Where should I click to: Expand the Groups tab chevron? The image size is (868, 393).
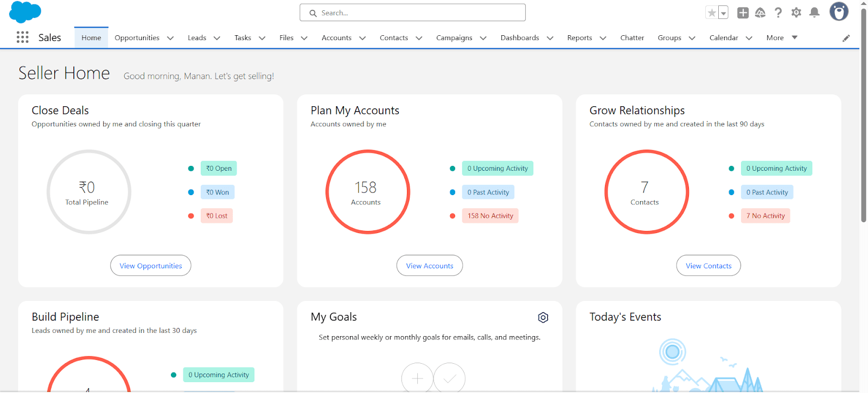point(692,38)
